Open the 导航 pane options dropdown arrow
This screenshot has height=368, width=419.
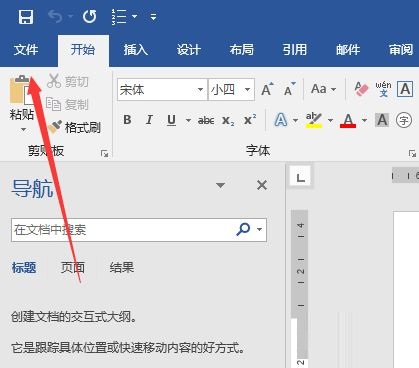pos(220,185)
